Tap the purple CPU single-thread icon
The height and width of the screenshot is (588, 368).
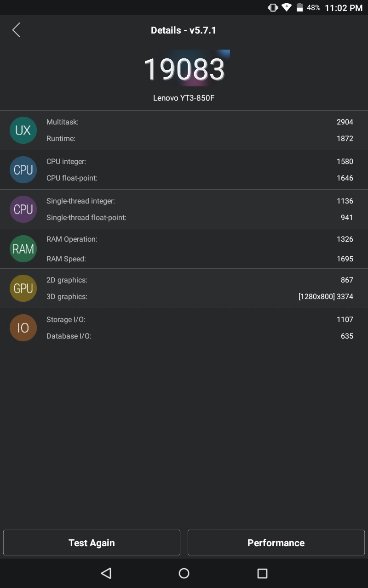tap(23, 209)
